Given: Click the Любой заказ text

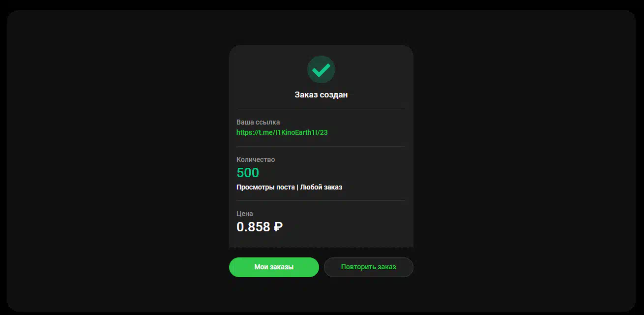Looking at the screenshot, I should click(x=321, y=187).
